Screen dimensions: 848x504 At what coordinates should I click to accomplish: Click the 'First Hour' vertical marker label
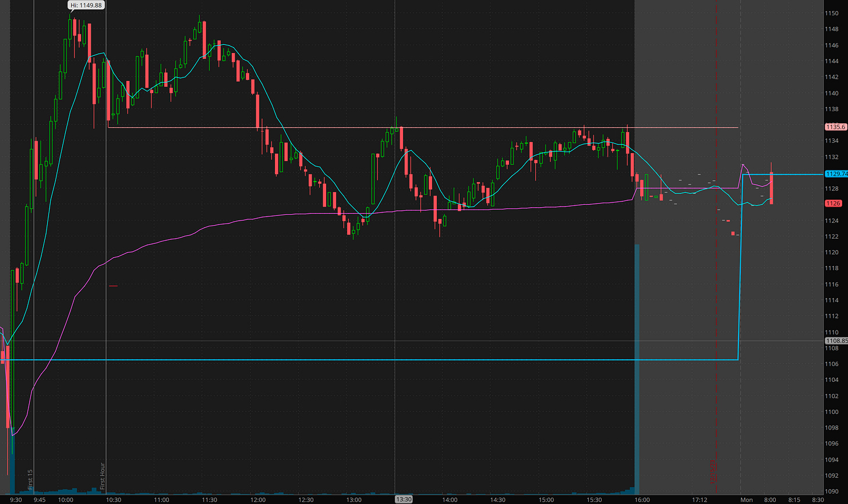click(x=103, y=475)
